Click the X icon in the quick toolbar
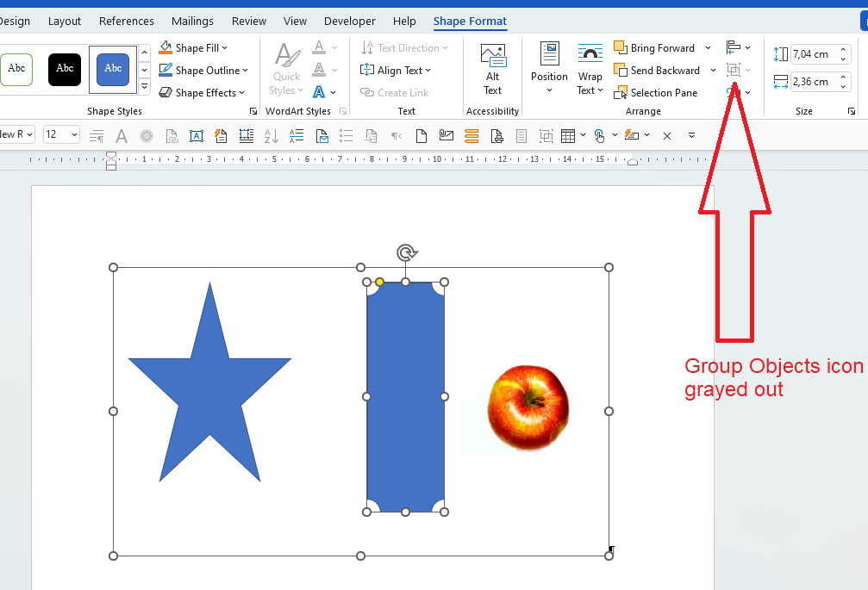Viewport: 868px width, 590px height. pyautogui.click(x=667, y=135)
